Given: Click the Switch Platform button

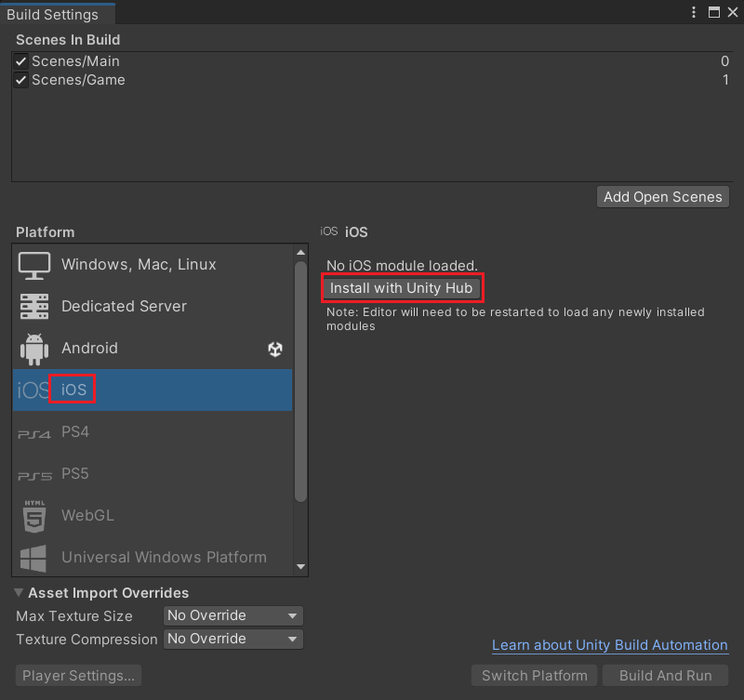Looking at the screenshot, I should coord(535,675).
